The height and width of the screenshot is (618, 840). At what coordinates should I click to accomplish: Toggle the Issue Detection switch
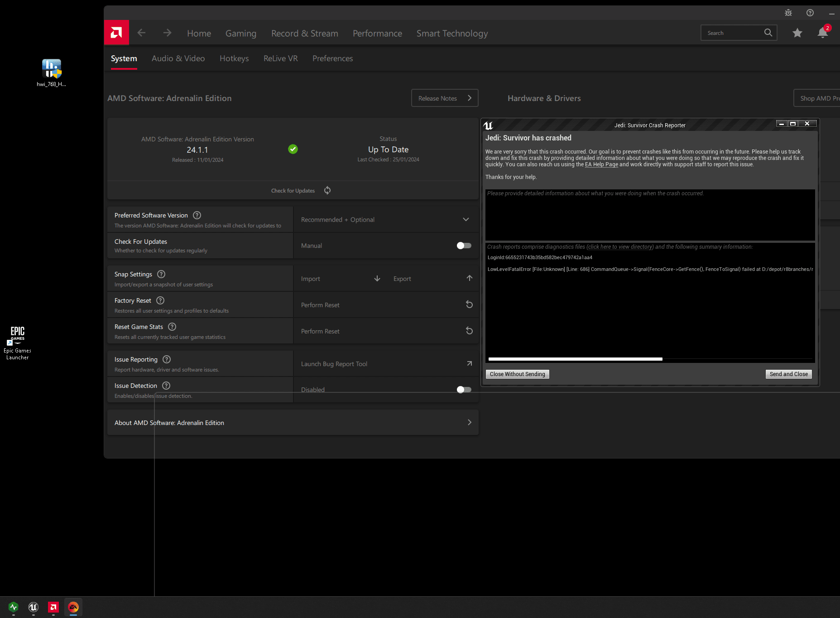click(x=464, y=390)
